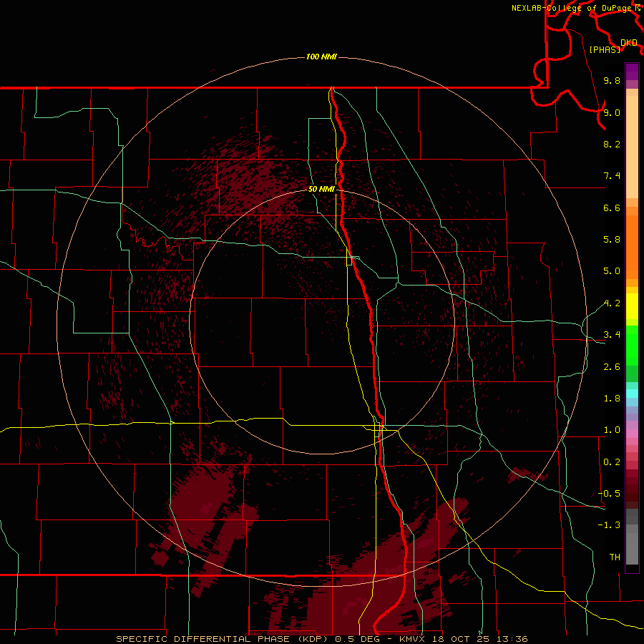Screen dimensions: 644x644
Task: Click the KMVX radar site identifier
Action: tap(414, 639)
